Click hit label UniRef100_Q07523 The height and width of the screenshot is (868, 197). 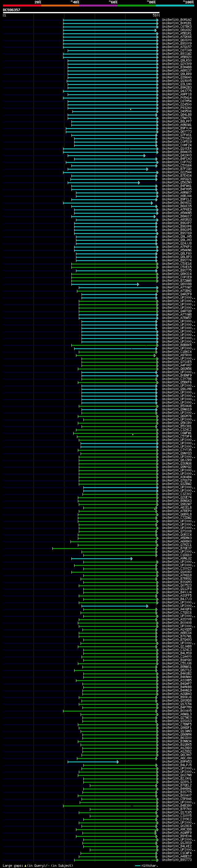pos(177,585)
